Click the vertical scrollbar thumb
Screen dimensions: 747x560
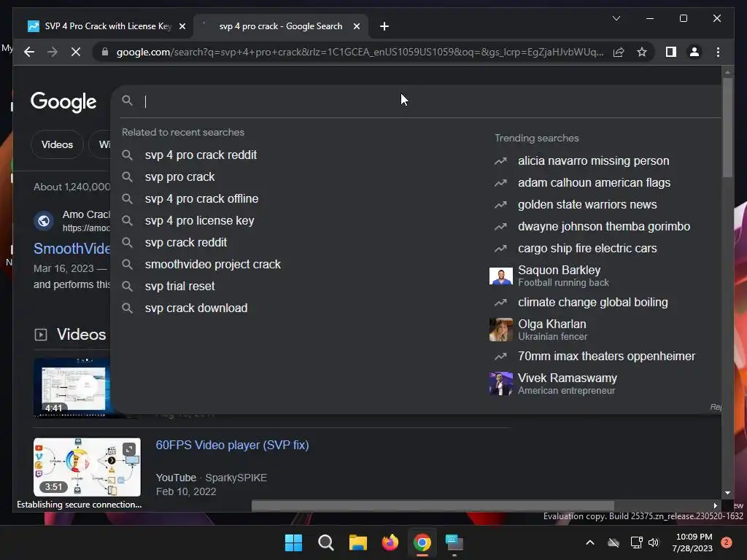727,127
